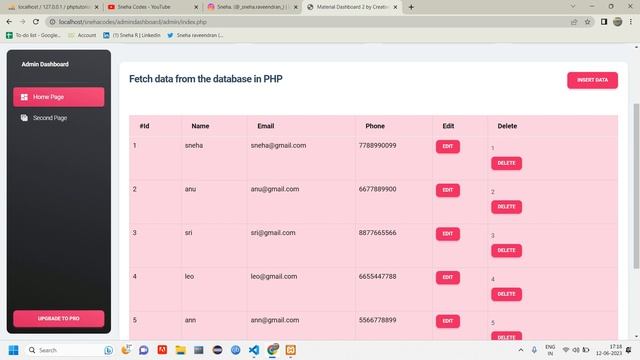Open the Wi-Fi network tray icon
Viewport: 640px width, 360px height.
tap(566, 350)
